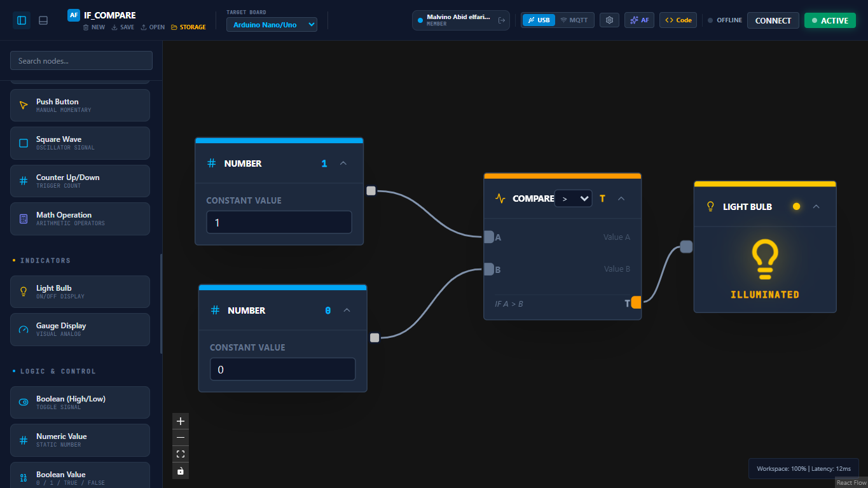Click the Workspace latency status text

click(x=804, y=468)
